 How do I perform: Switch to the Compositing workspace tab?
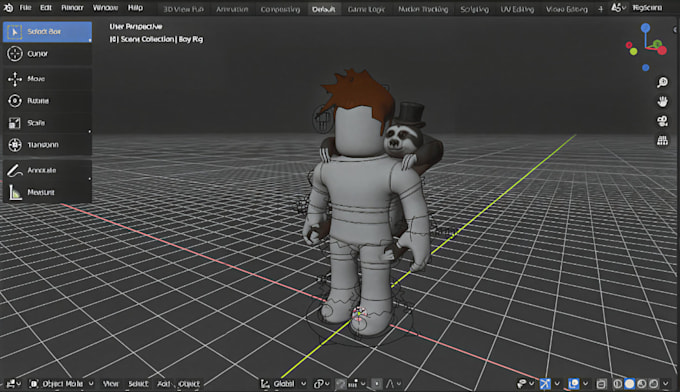[280, 9]
